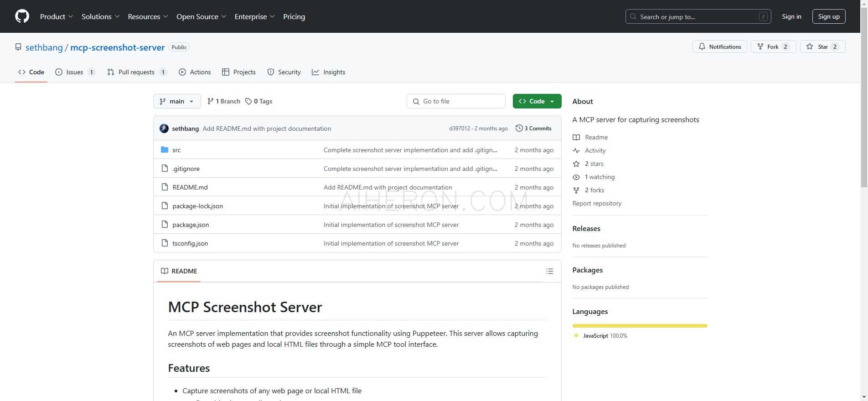Switch to the Pull requests tab
868x401 pixels.
137,72
